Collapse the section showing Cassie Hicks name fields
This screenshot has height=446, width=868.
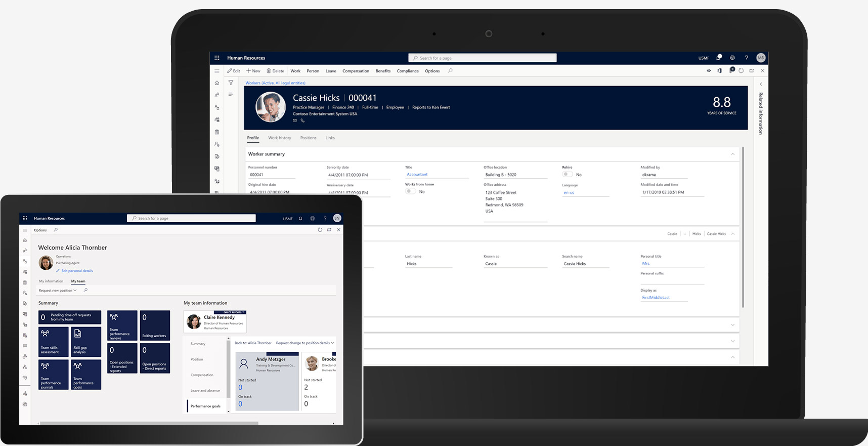point(733,233)
